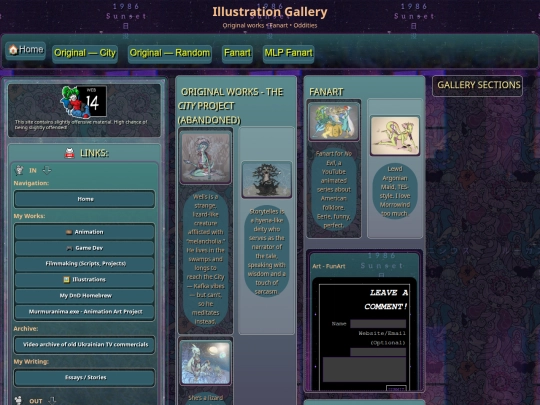
Task: Open the Animation works link
Action: [85, 232]
